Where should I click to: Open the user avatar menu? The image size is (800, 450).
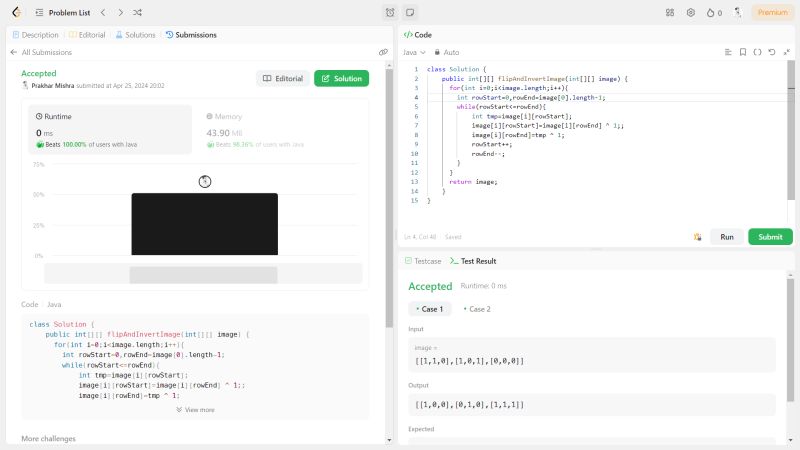click(x=737, y=12)
